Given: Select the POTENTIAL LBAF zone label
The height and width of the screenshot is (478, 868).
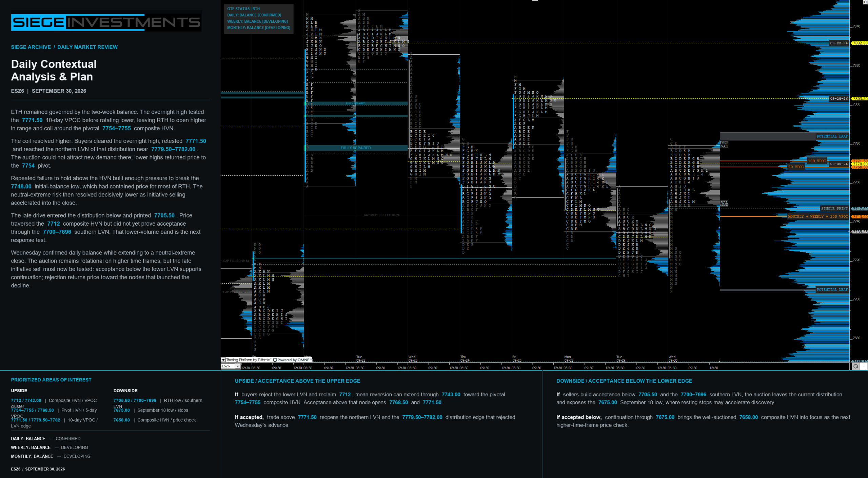Looking at the screenshot, I should click(832, 290).
